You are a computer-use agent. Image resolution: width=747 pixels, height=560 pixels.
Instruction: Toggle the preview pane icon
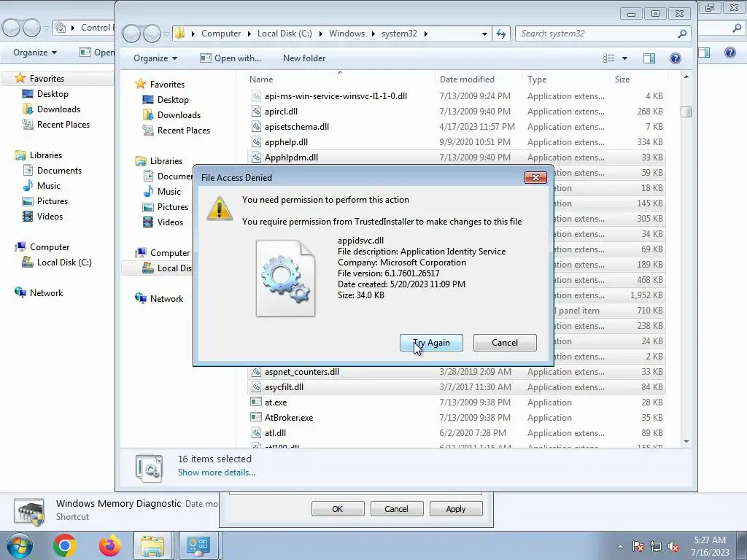pos(649,58)
